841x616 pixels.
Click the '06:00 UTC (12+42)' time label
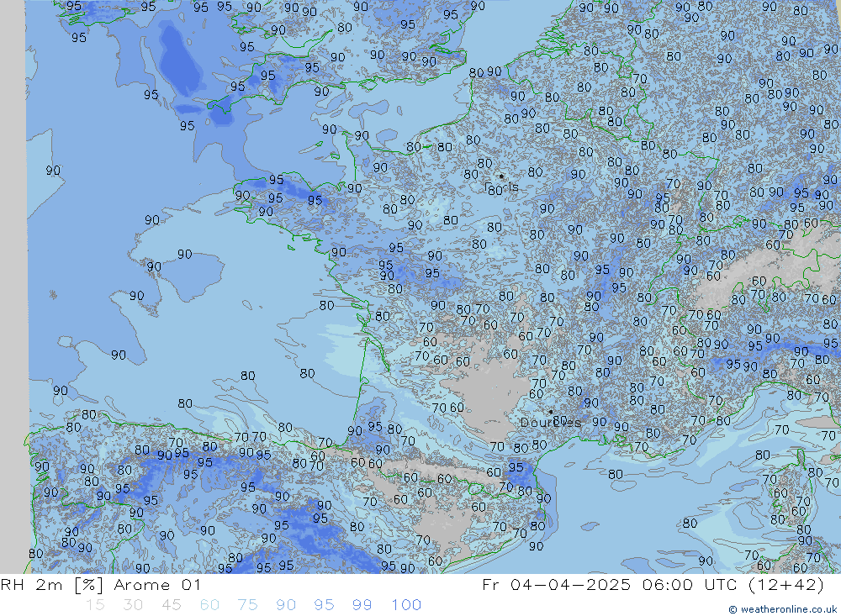(x=733, y=584)
